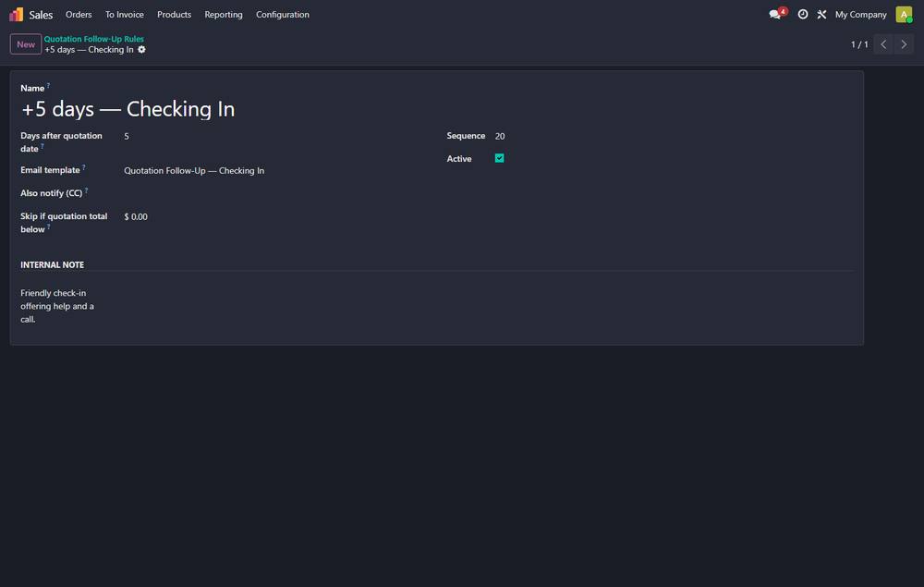Image resolution: width=924 pixels, height=587 pixels.
Task: Go to the previous record
Action: tap(883, 44)
